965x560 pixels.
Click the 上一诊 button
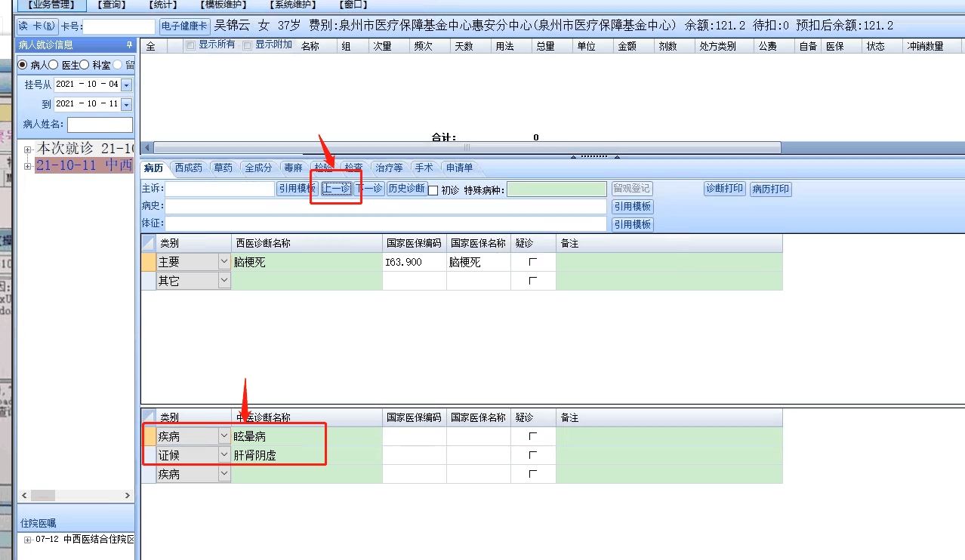coord(337,189)
